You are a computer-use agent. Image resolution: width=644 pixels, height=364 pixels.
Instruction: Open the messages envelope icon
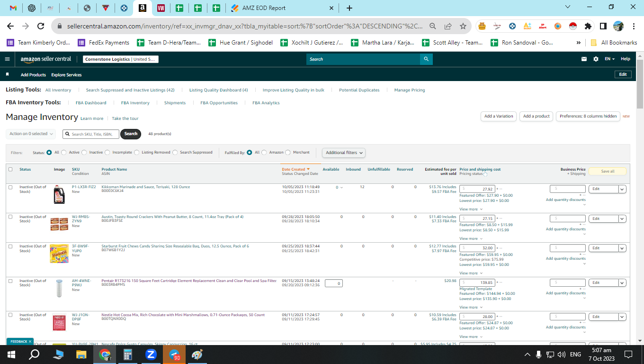(584, 59)
